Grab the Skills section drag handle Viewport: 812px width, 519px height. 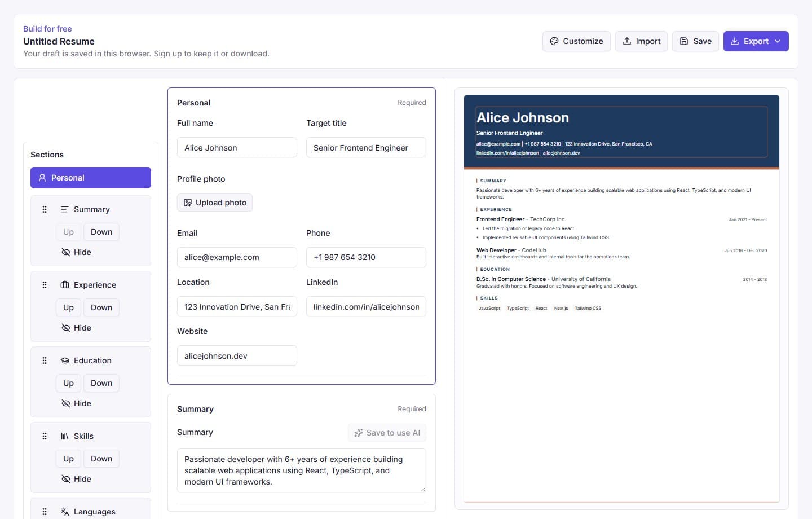tap(45, 436)
